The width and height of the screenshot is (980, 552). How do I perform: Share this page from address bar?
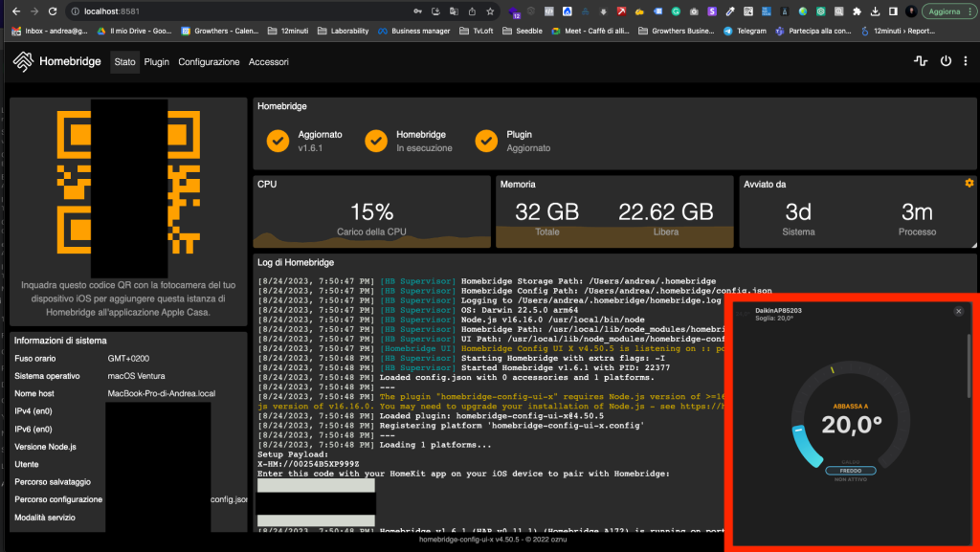tap(472, 11)
